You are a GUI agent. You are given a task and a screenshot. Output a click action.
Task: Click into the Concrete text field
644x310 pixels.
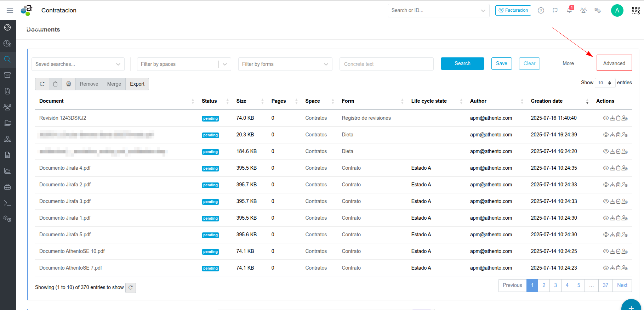(386, 64)
